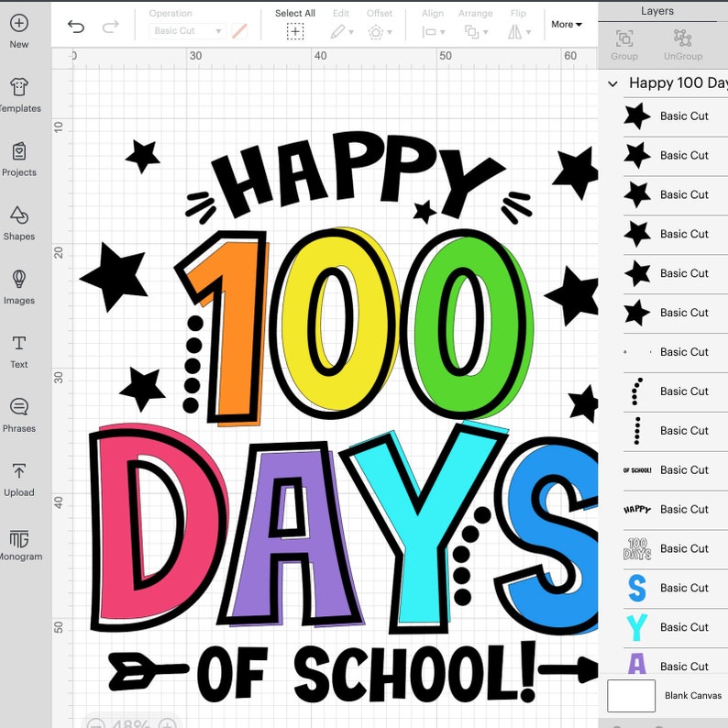Click the operation color swatch with red slash
Viewport: 728px width, 728px height.
239,31
